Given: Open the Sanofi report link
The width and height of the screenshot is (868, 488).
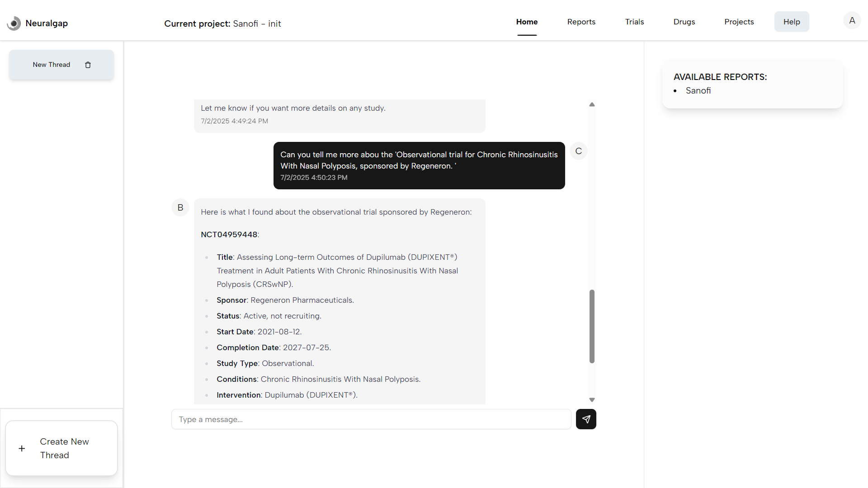Looking at the screenshot, I should [x=698, y=91].
